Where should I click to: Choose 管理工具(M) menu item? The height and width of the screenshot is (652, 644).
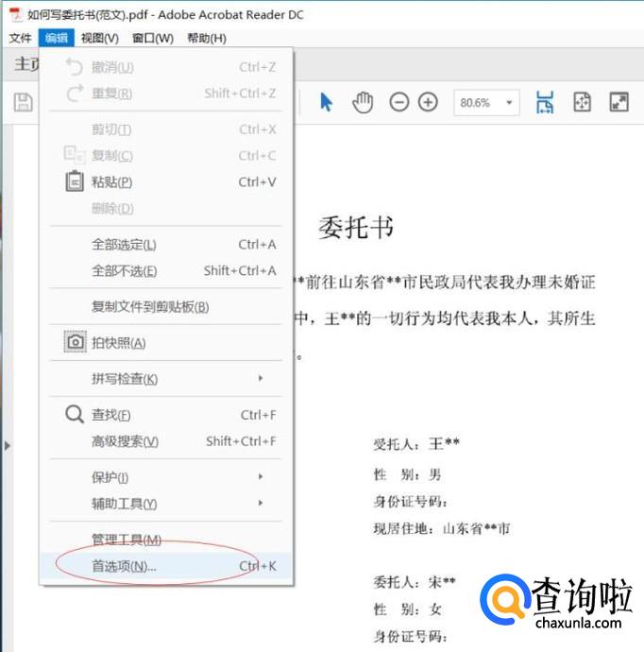tap(166, 540)
